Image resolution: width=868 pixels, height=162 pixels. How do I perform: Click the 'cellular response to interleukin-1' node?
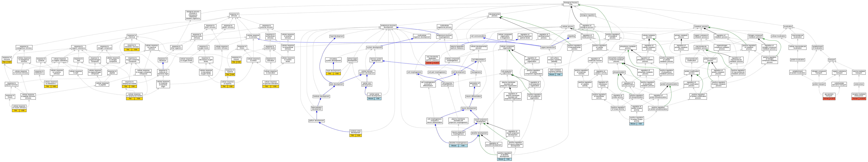[51, 84]
